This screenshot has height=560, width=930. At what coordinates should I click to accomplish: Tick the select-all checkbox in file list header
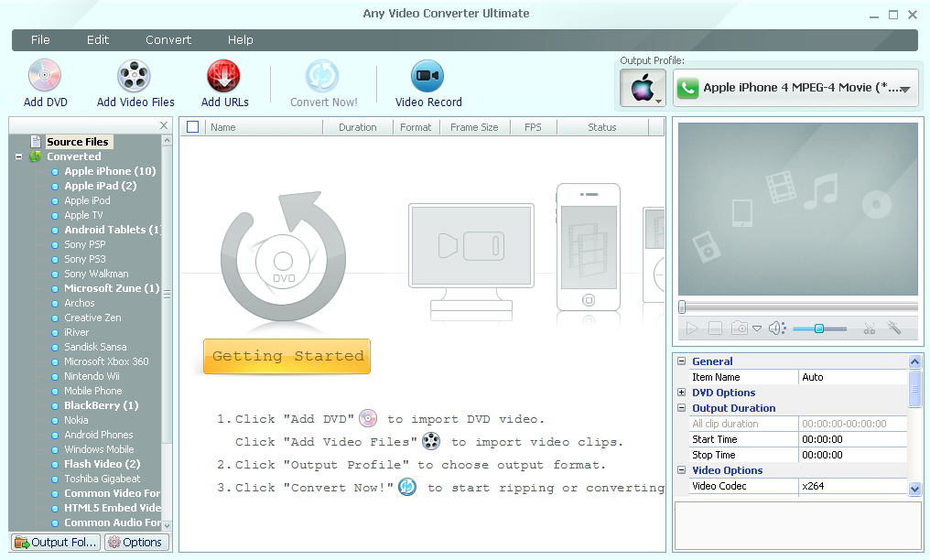pyautogui.click(x=192, y=127)
